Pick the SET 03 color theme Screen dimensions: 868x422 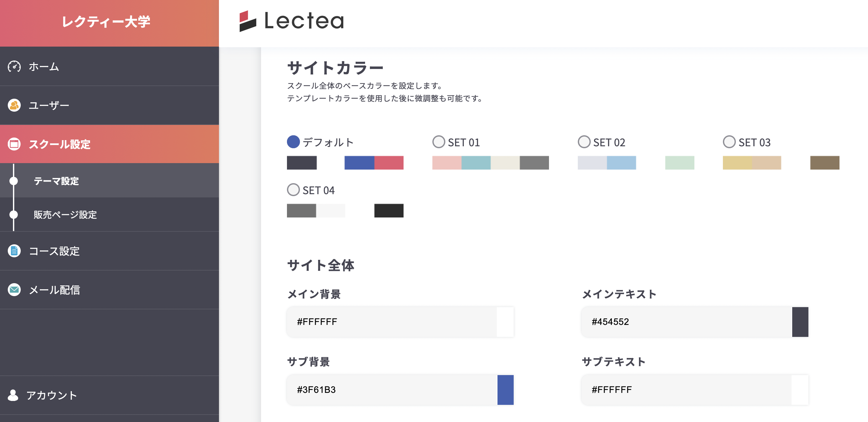point(729,142)
